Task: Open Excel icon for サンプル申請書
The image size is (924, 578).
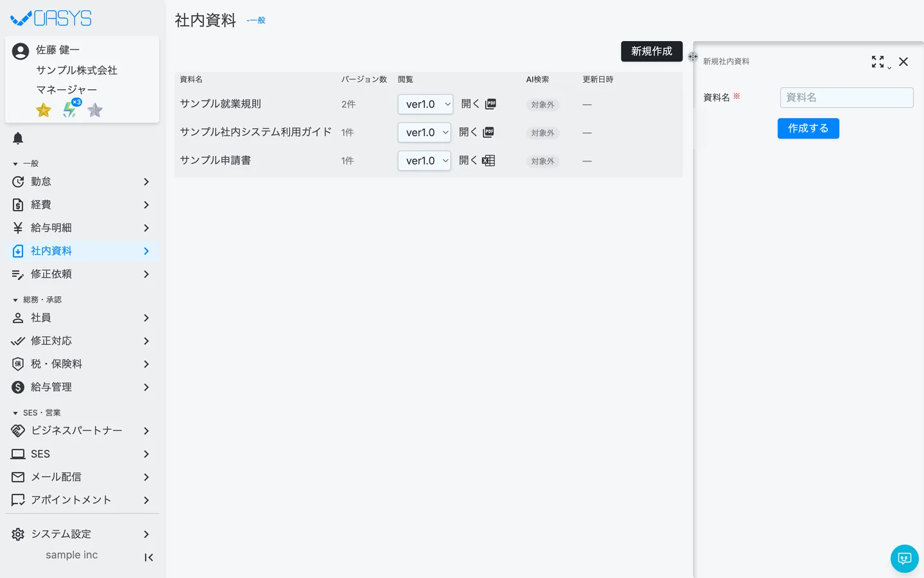Action: click(x=488, y=161)
